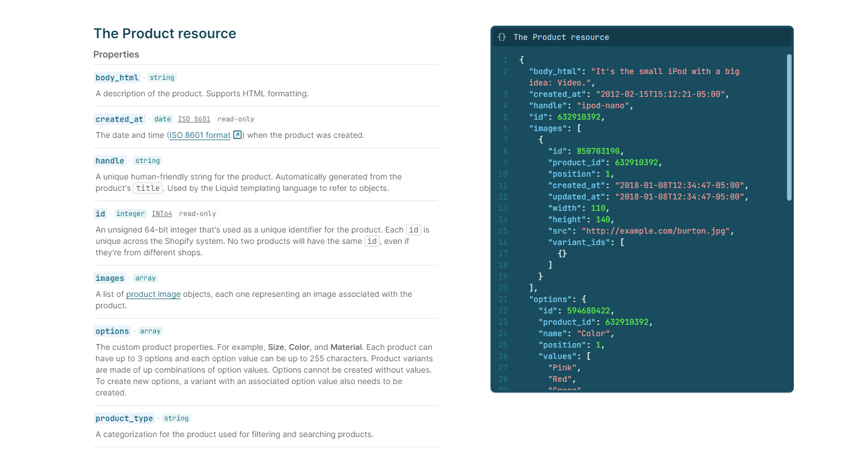
Task: Open the ISO 8601 format hyperlink
Action: tap(199, 135)
